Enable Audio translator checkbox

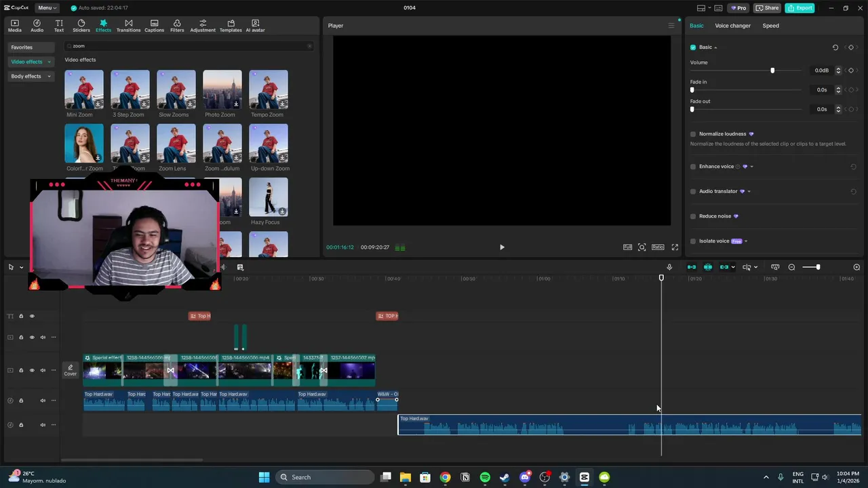point(693,192)
